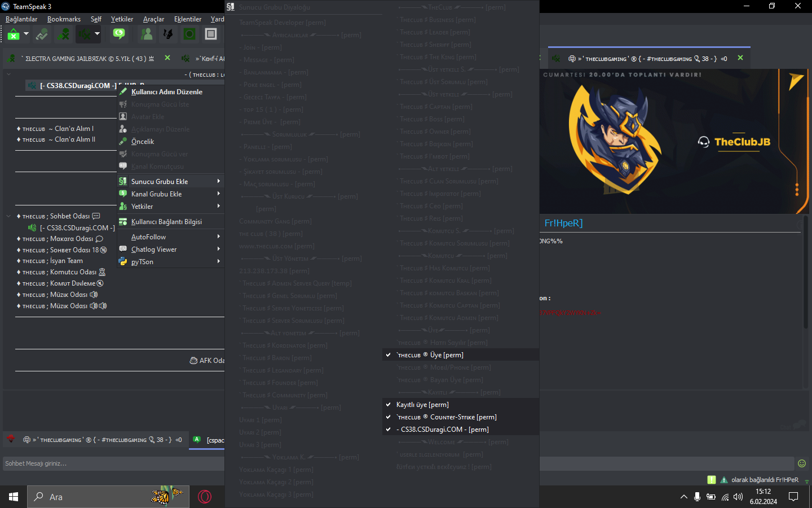
Task: Open the Bağlantılar menu
Action: click(x=21, y=19)
